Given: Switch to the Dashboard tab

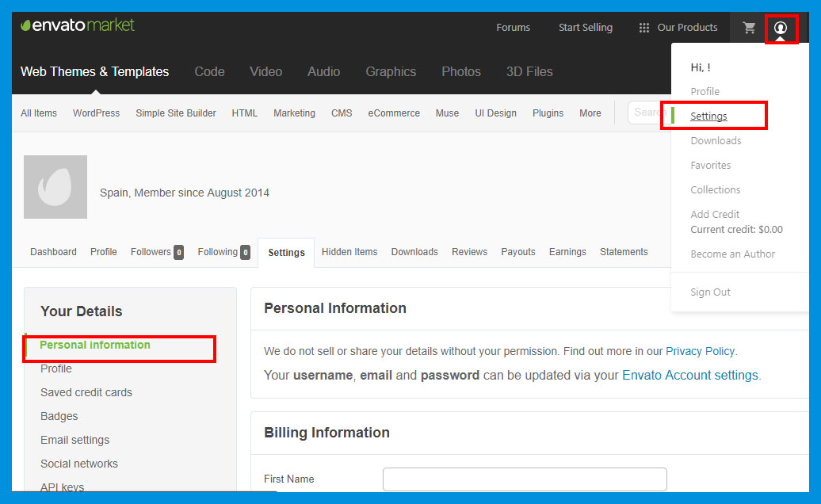Looking at the screenshot, I should 53,252.
